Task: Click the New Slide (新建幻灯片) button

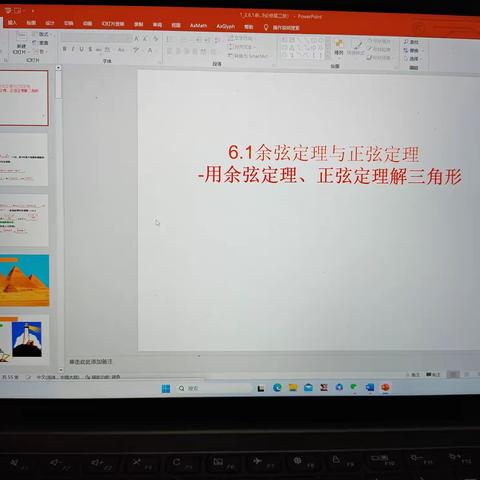Action: tap(21, 43)
